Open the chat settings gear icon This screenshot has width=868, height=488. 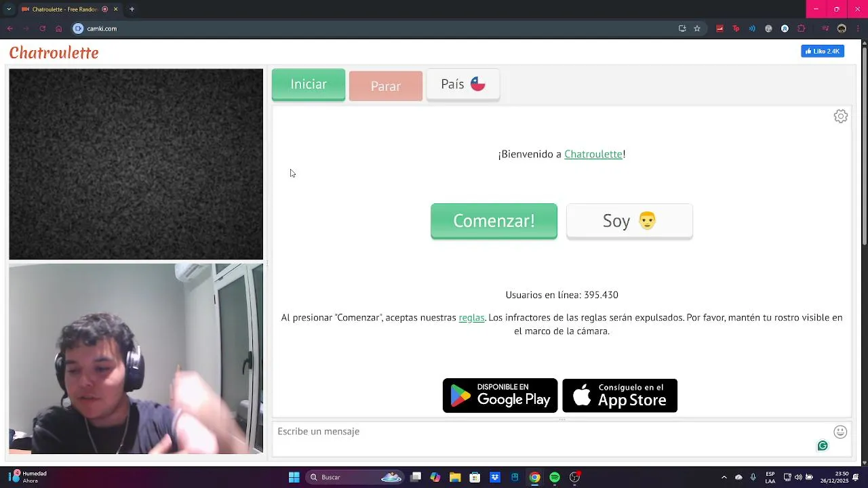click(840, 117)
